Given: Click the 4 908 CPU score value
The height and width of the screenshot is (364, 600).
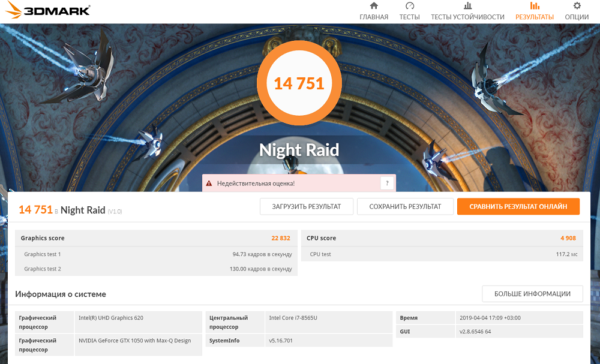Looking at the screenshot, I should 568,238.
